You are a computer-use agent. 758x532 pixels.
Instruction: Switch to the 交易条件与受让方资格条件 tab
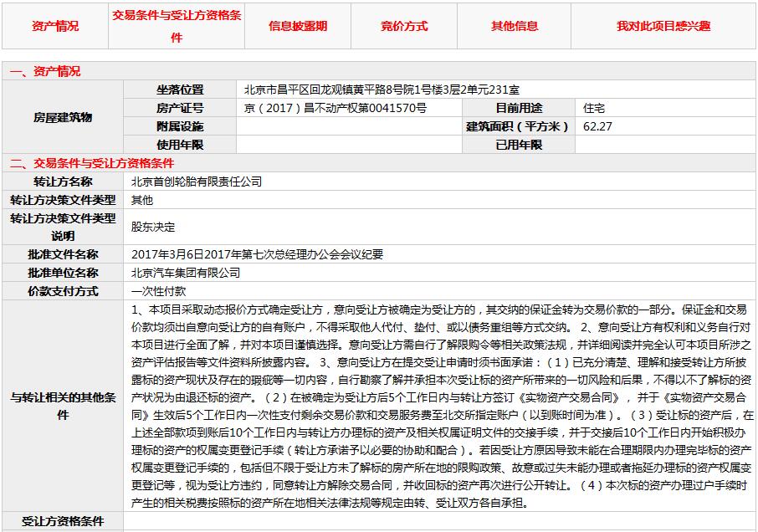coord(177,27)
